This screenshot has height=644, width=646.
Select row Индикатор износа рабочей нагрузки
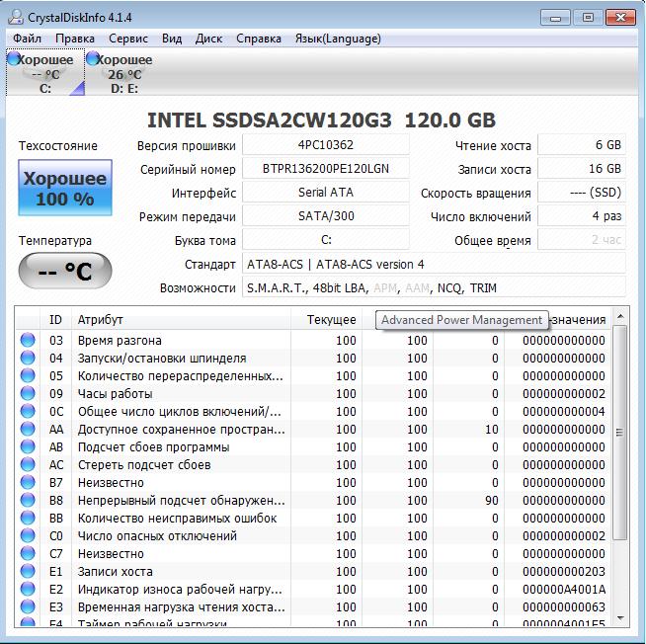point(313,590)
